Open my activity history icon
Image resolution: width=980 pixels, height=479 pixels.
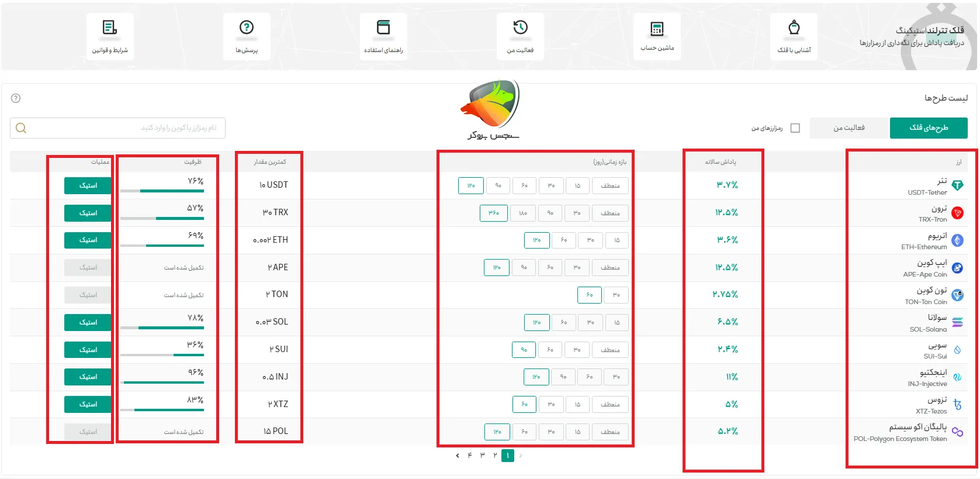520,27
